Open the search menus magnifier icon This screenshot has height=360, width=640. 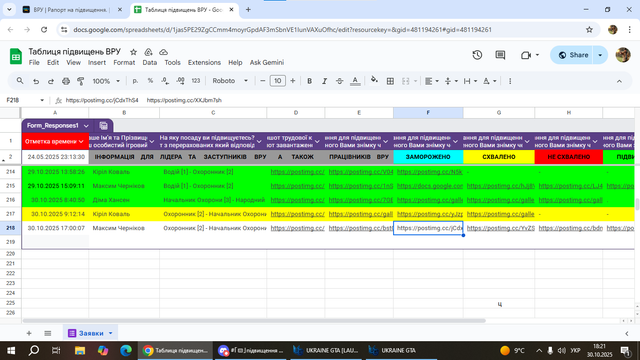pyautogui.click(x=20, y=81)
